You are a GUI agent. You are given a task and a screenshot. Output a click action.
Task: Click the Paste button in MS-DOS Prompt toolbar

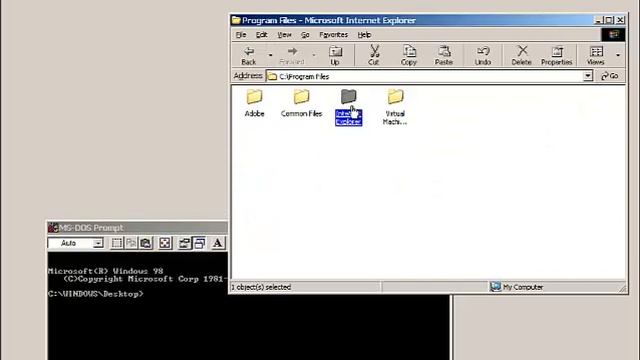click(x=146, y=243)
